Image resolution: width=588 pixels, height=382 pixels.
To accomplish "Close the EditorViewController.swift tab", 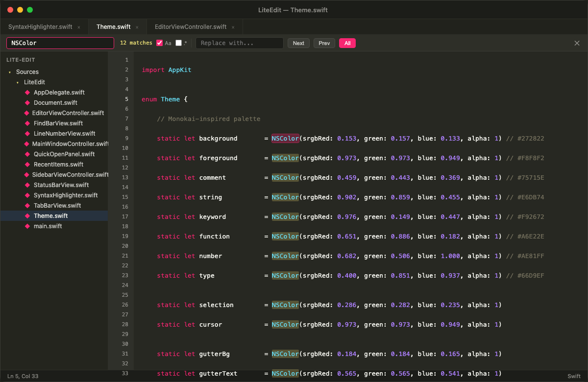I will tap(233, 27).
